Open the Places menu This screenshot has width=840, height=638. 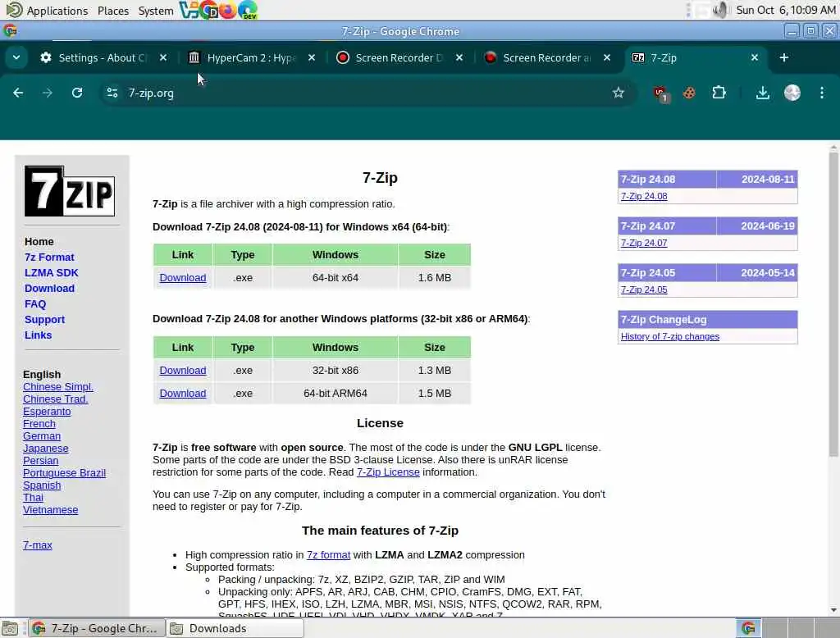113,10
